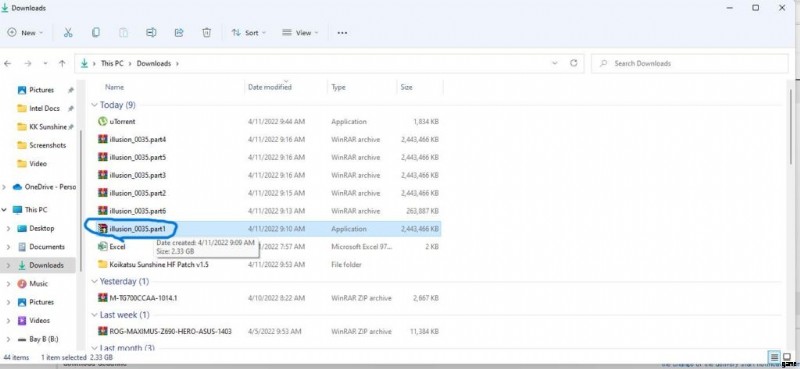The image size is (800, 369).
Task: Select illusion_0035.part2 file name
Action: 138,193
